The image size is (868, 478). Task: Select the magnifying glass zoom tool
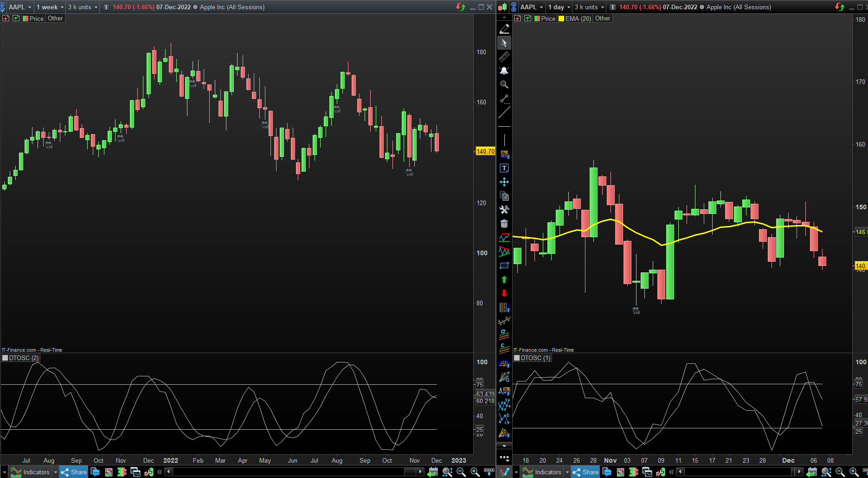(504, 84)
